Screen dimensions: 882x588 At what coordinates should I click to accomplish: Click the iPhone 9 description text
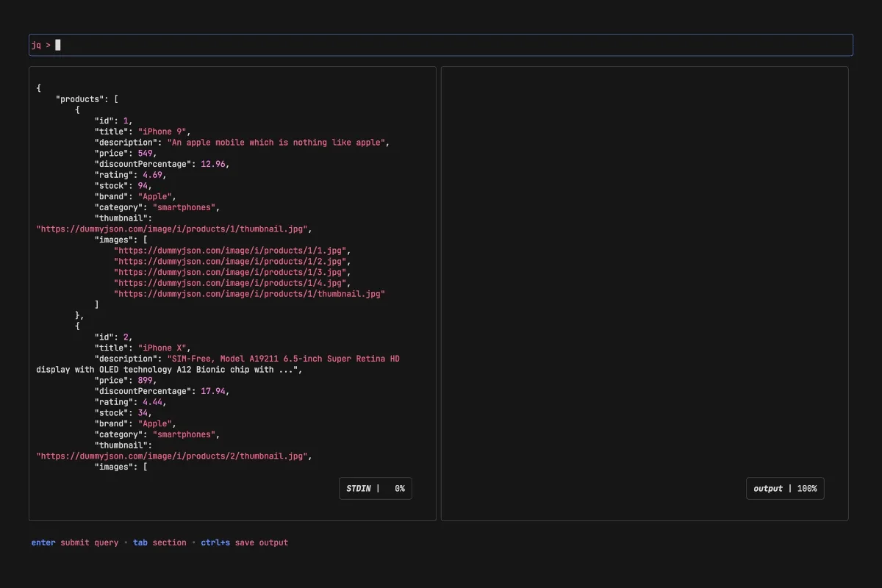click(276, 143)
